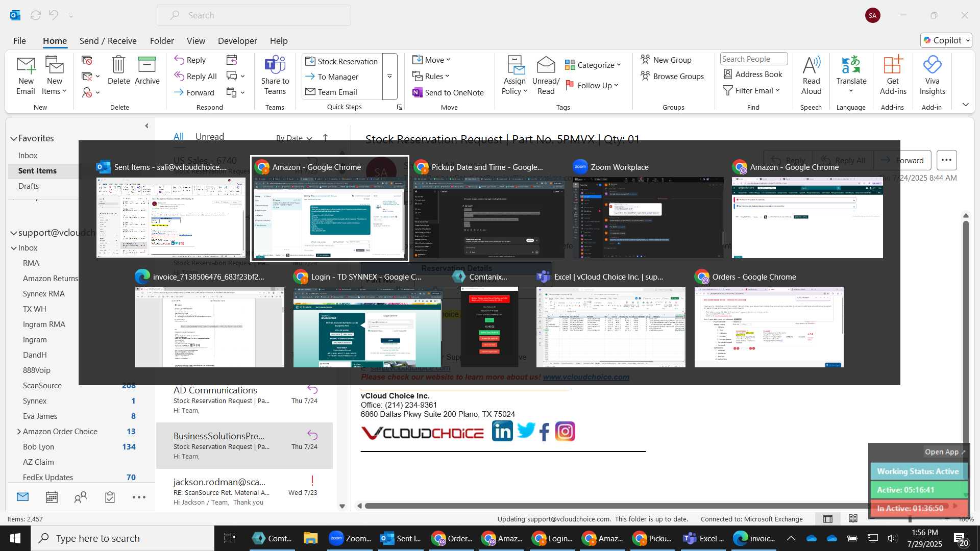This screenshot has width=980, height=551.
Task: Open Filter Email dropdown
Action: click(751, 90)
